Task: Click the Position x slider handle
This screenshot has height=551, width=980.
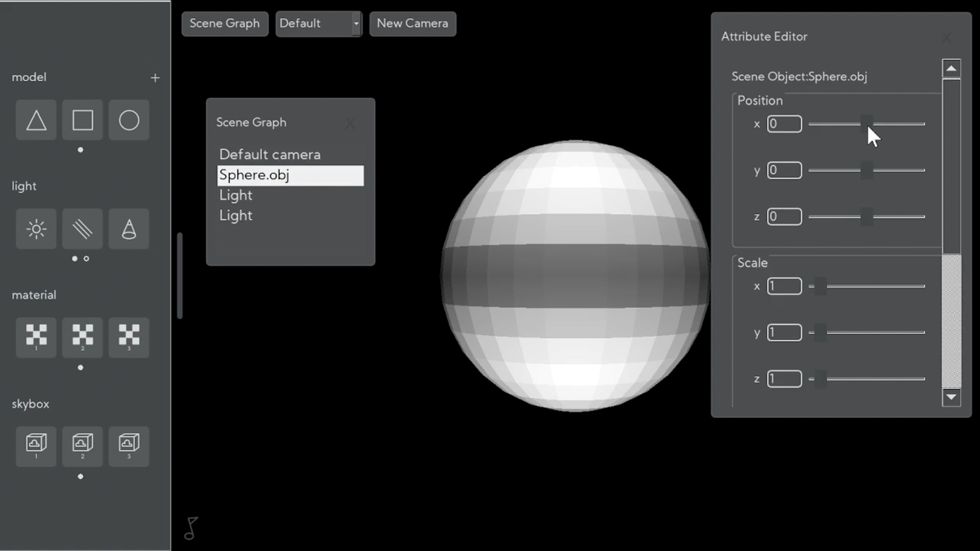Action: 867,123
